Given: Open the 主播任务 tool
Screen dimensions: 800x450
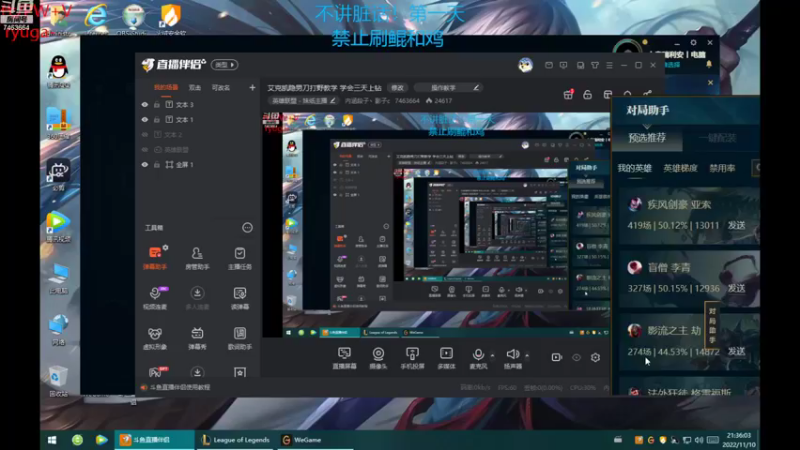Looking at the screenshot, I should tap(239, 258).
